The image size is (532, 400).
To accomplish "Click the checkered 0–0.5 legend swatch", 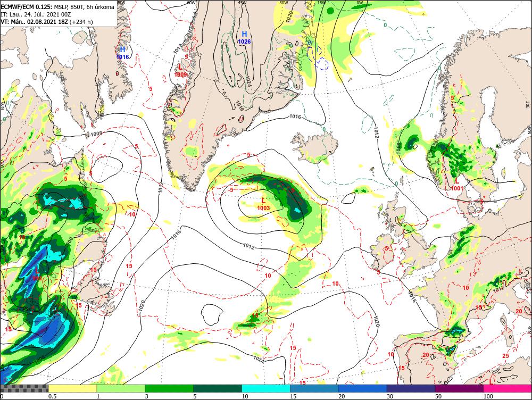I will [24, 388].
